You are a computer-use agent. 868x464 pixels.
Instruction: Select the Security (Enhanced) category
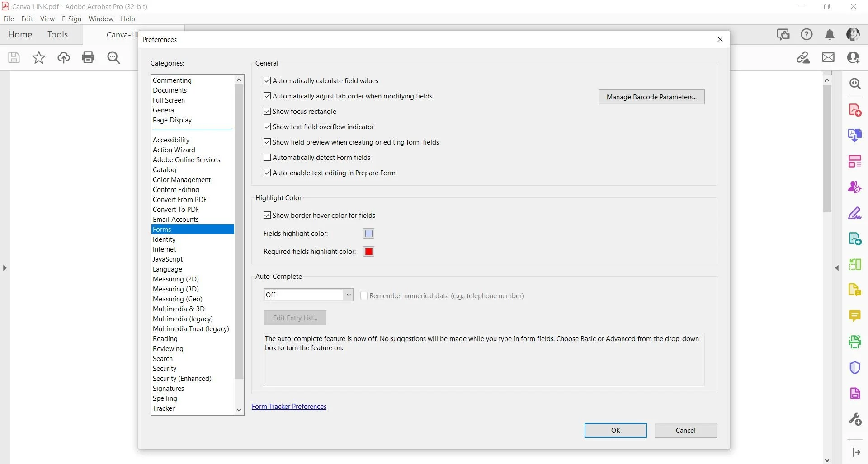point(182,378)
